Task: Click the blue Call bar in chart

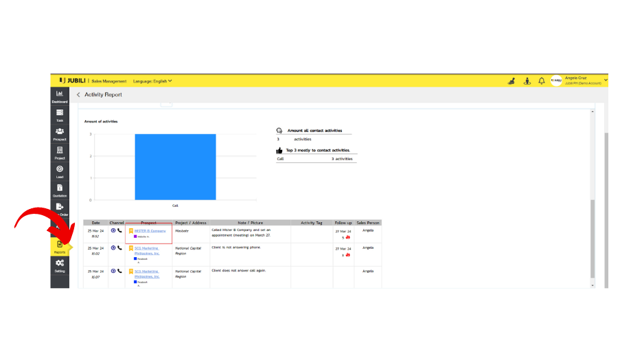Action: [x=175, y=166]
